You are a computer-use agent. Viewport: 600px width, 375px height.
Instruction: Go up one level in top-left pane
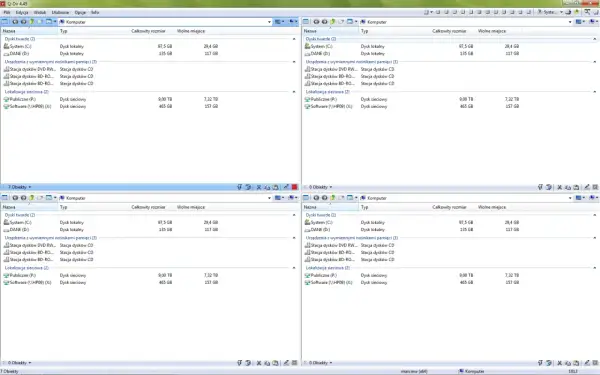click(x=32, y=22)
